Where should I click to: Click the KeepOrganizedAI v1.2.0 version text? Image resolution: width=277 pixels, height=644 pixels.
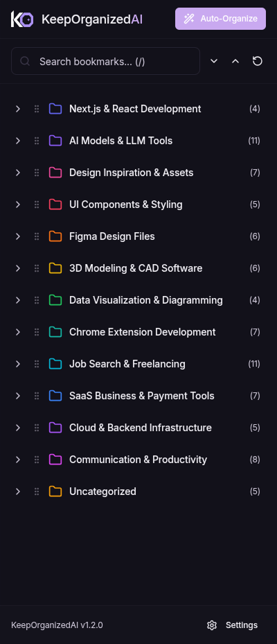coord(57,625)
